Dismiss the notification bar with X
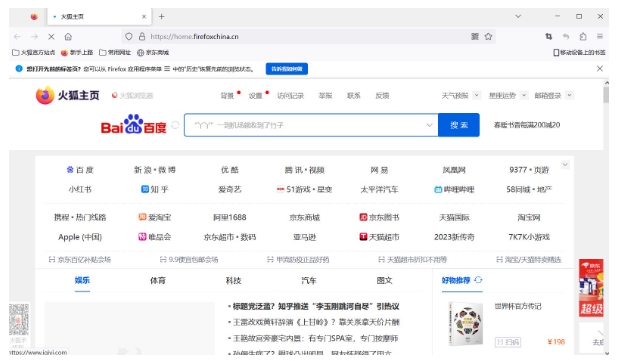This screenshot has height=361, width=619. pos(600,69)
